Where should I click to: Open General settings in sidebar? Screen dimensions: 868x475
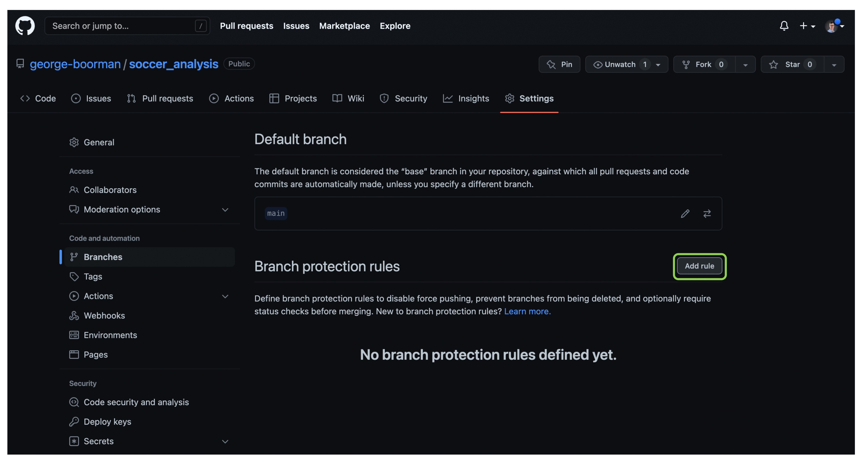(150, 142)
